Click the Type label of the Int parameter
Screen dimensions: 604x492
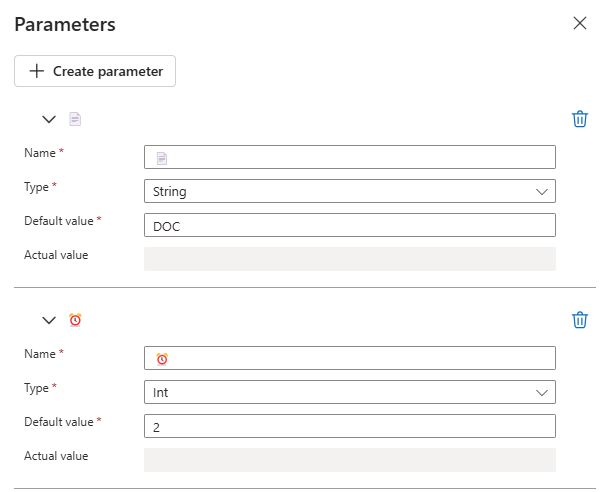(39, 387)
